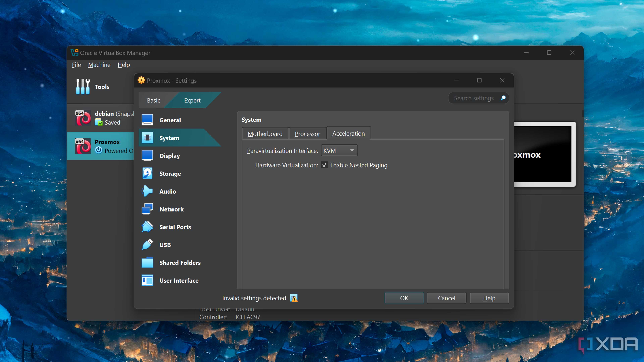Minimize the VirtualBox Manager window

coord(526,52)
